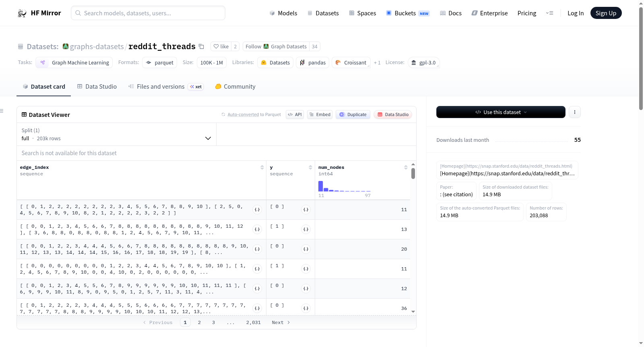
Task: Sort by the num_nodes column
Action: (406, 167)
